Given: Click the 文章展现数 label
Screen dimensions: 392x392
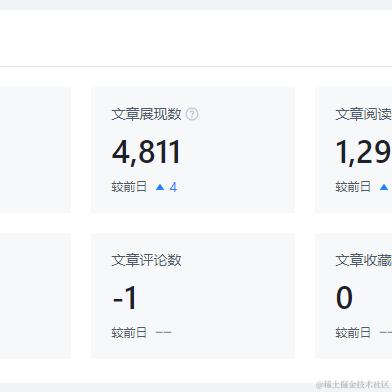Looking at the screenshot, I should (x=146, y=114).
